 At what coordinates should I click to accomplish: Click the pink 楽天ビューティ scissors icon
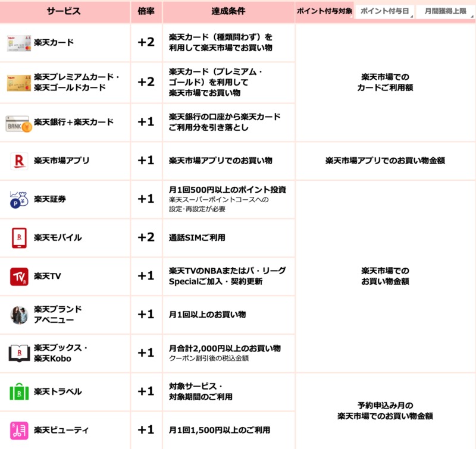pyautogui.click(x=19, y=431)
